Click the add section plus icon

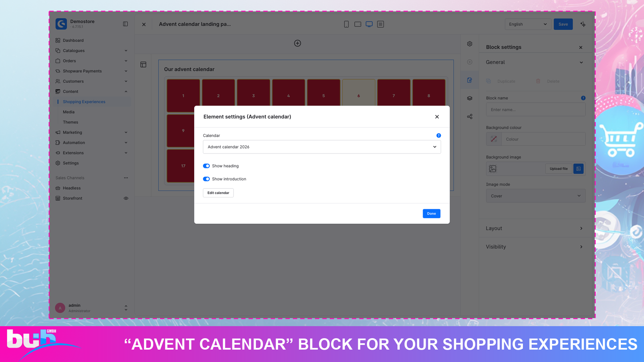pos(298,43)
